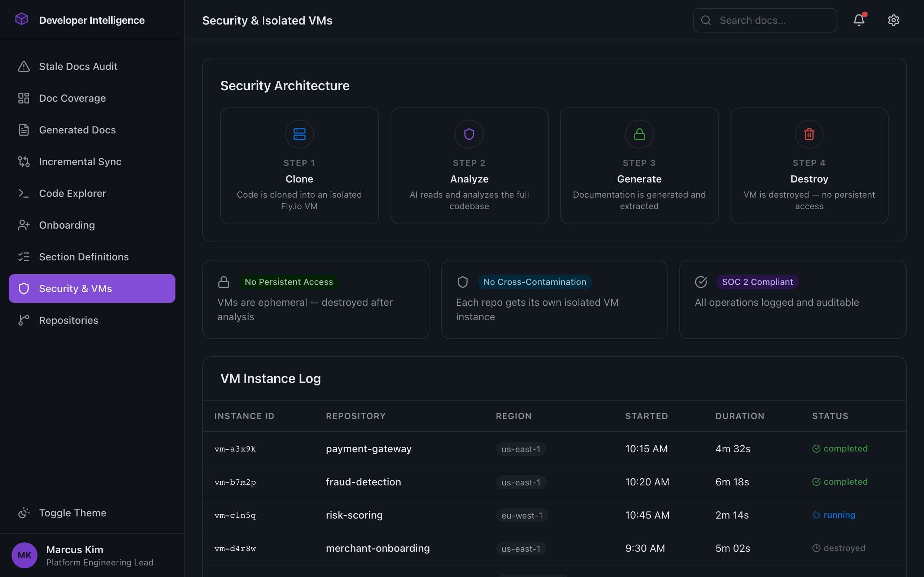Click the Doc Coverage grid icon
The width and height of the screenshot is (924, 577).
pyautogui.click(x=24, y=98)
